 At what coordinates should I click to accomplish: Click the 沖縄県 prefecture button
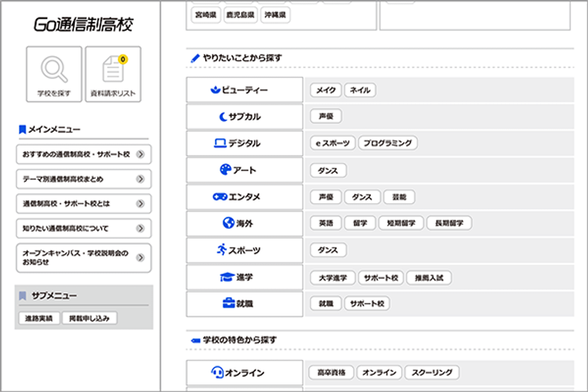[275, 15]
